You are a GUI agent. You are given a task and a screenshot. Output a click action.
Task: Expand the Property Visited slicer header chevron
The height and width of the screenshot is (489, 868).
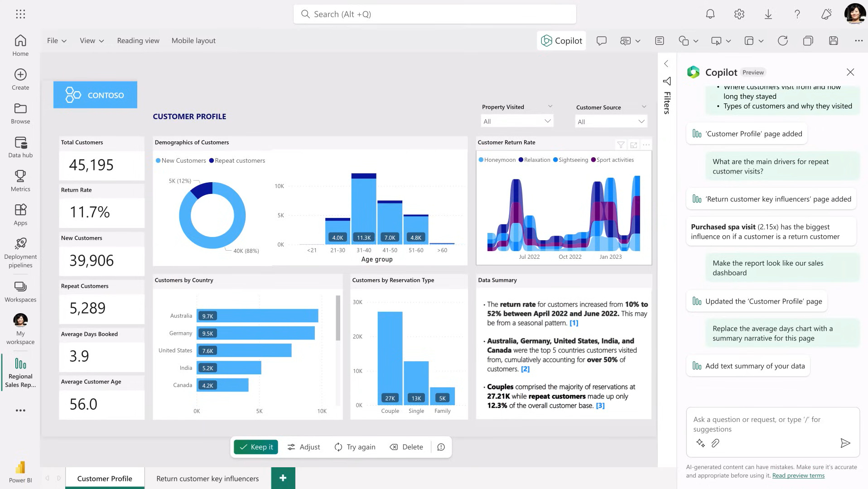pyautogui.click(x=550, y=107)
